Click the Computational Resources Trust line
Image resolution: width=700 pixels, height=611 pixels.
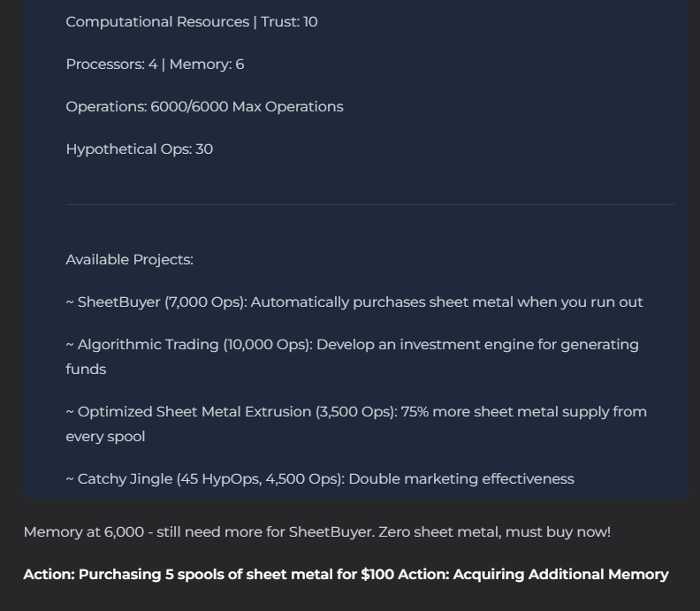[x=191, y=22]
